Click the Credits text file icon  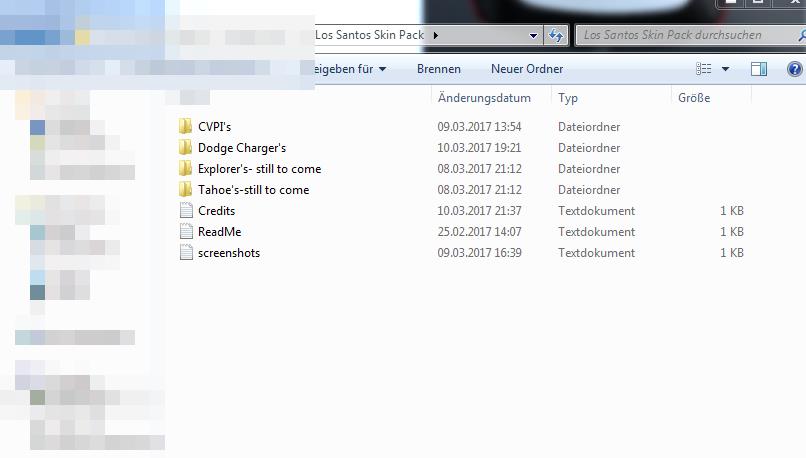[186, 211]
